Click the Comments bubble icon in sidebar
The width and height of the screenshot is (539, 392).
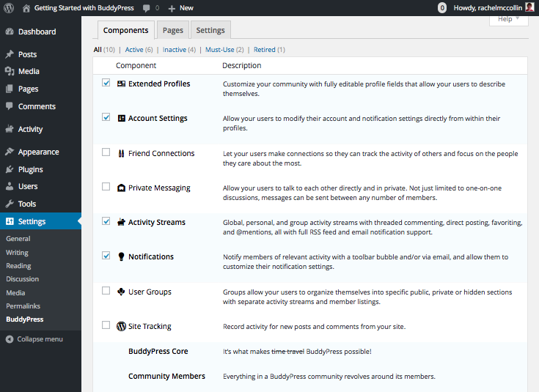tap(10, 106)
